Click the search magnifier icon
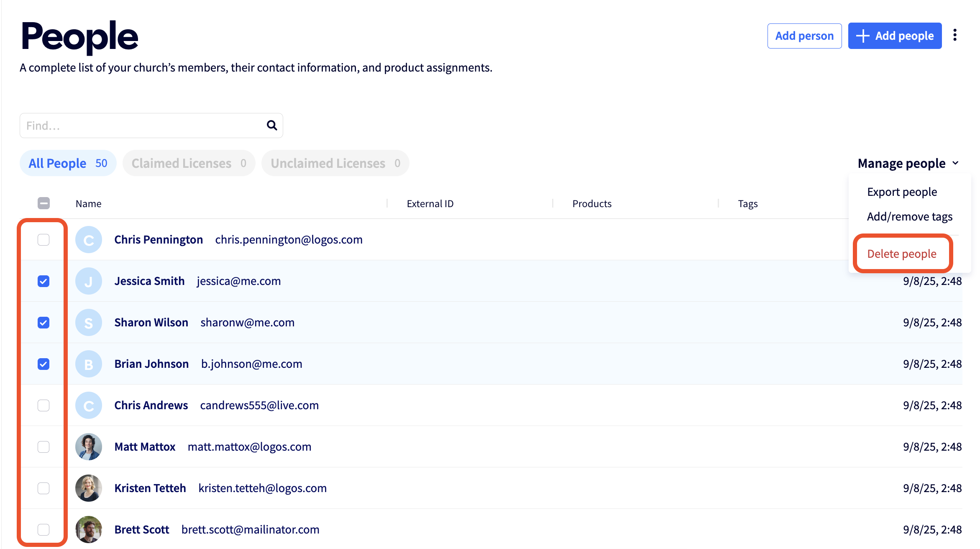The image size is (980, 549). pos(272,125)
